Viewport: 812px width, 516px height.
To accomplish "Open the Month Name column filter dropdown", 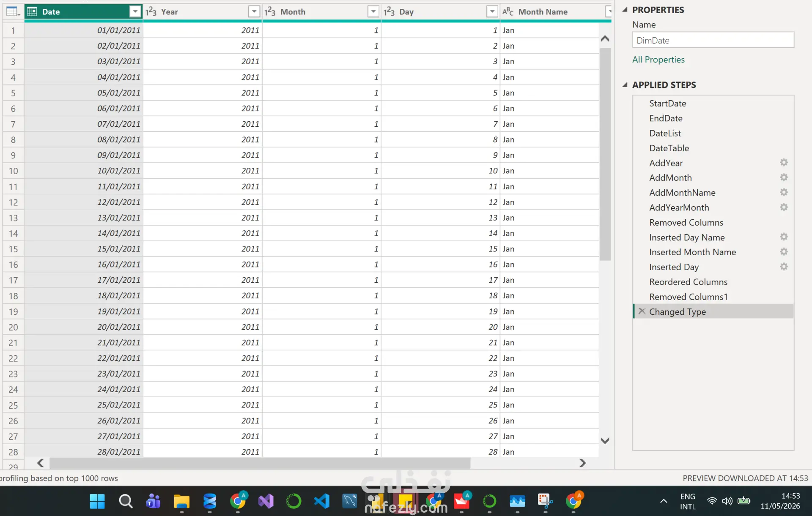I will coord(609,11).
